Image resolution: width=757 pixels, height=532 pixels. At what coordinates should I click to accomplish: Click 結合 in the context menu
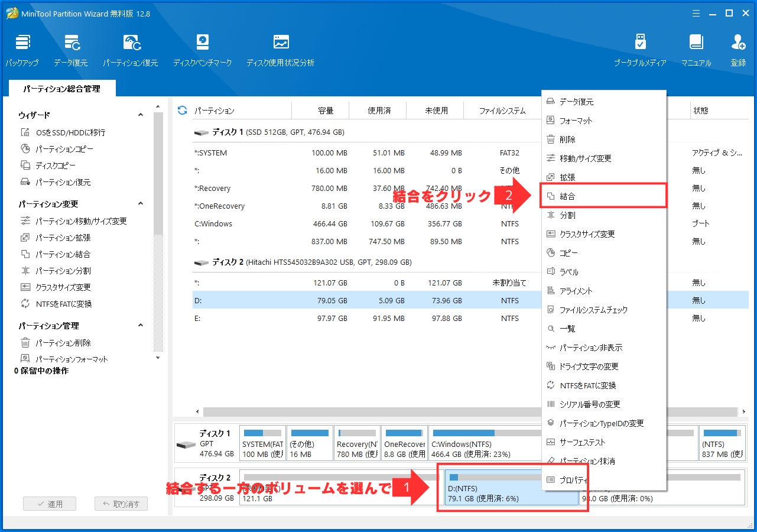click(x=604, y=196)
